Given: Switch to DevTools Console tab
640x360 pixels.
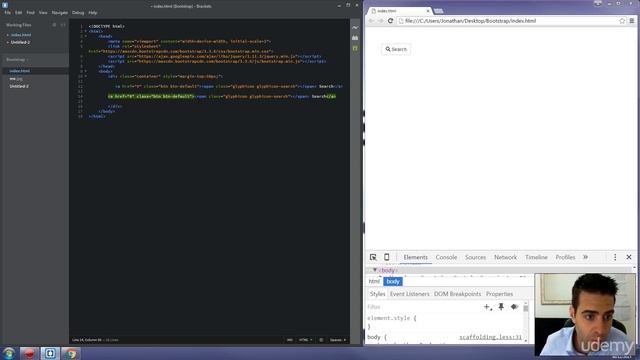Looking at the screenshot, I should 446,257.
